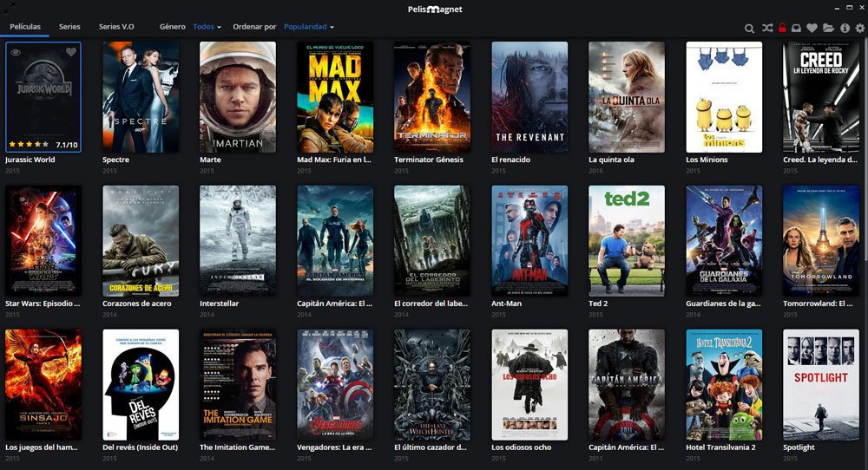The height and width of the screenshot is (470, 868).
Task: Click the fullscreen arrows icon in the top corner
Action: click(9, 8)
